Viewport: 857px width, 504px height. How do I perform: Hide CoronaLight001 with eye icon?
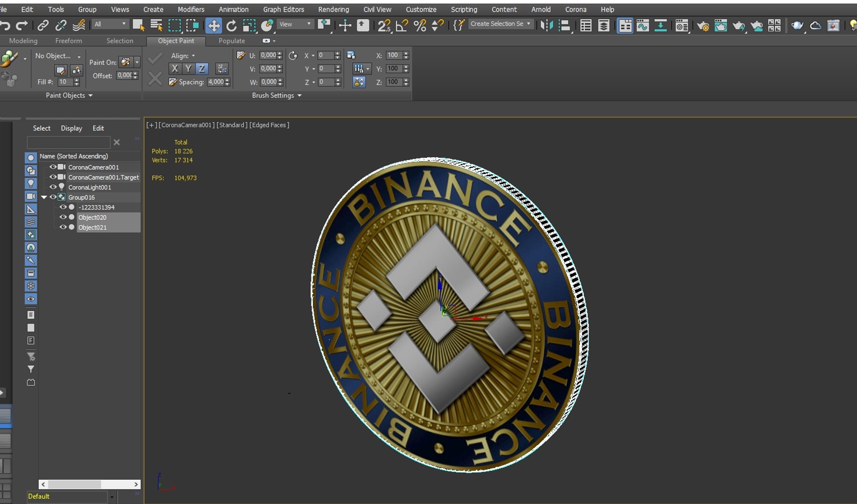coord(53,187)
